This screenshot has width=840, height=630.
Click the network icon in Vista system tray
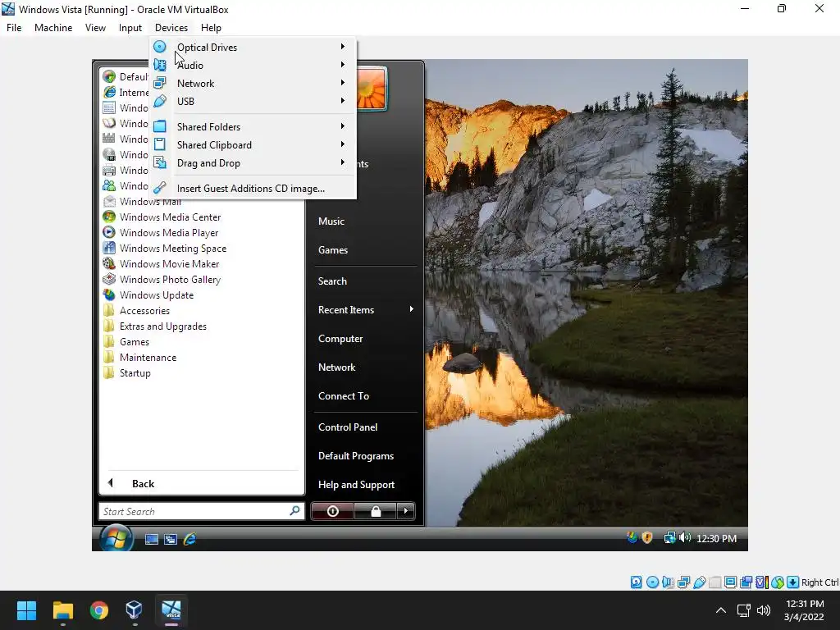point(669,538)
